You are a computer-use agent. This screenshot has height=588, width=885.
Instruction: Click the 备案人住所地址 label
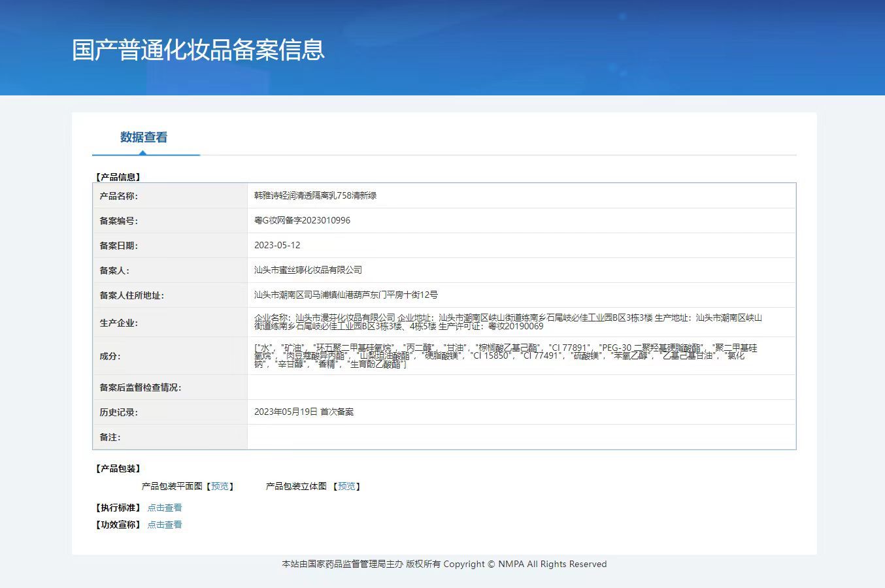(x=131, y=295)
